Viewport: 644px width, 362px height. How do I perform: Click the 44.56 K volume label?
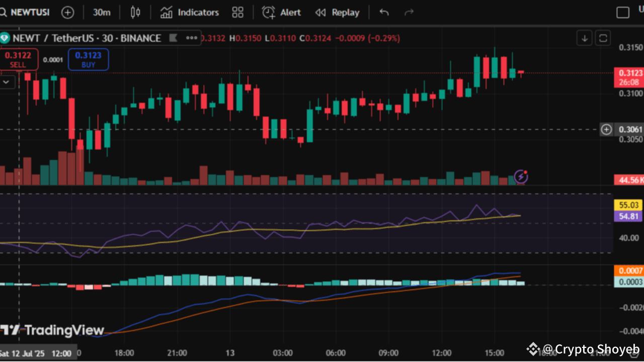629,180
